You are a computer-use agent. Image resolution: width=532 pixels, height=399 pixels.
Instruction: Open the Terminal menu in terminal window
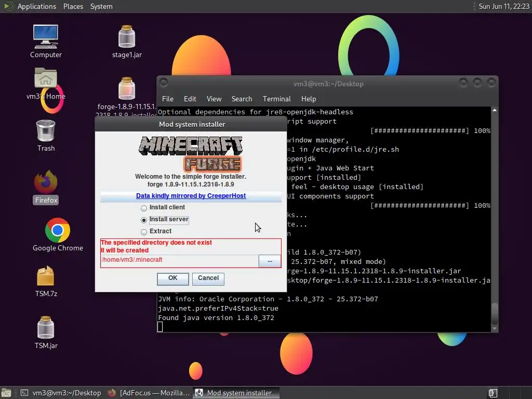(x=276, y=99)
